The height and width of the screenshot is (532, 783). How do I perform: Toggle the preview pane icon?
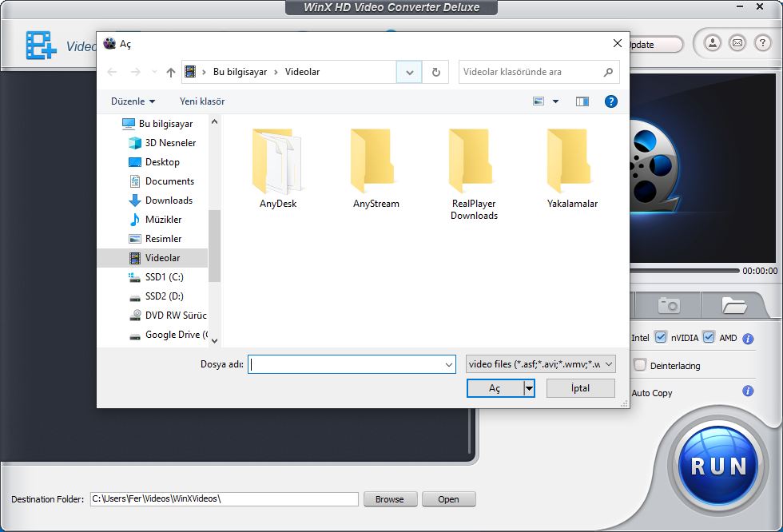(x=582, y=101)
